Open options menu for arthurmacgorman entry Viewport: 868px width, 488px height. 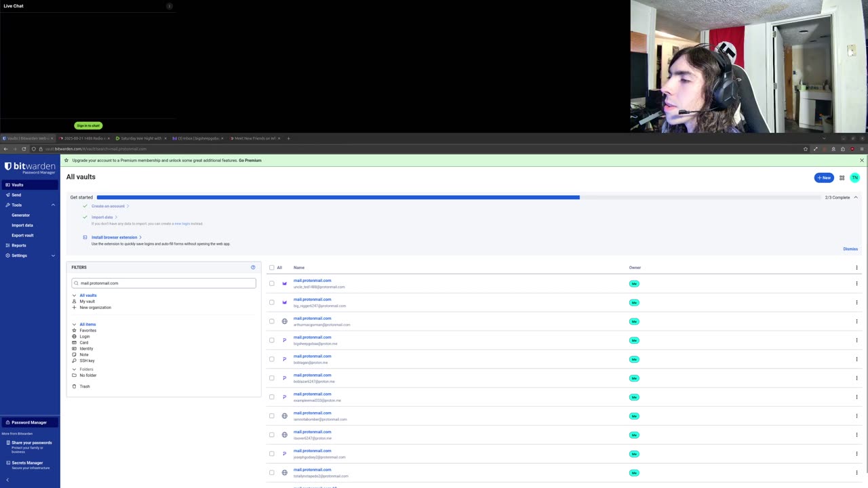[856, 321]
